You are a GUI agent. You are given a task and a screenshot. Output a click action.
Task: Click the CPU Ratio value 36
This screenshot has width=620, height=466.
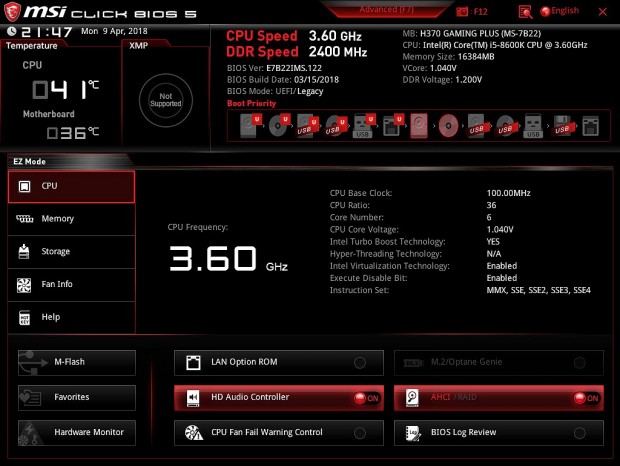(491, 205)
